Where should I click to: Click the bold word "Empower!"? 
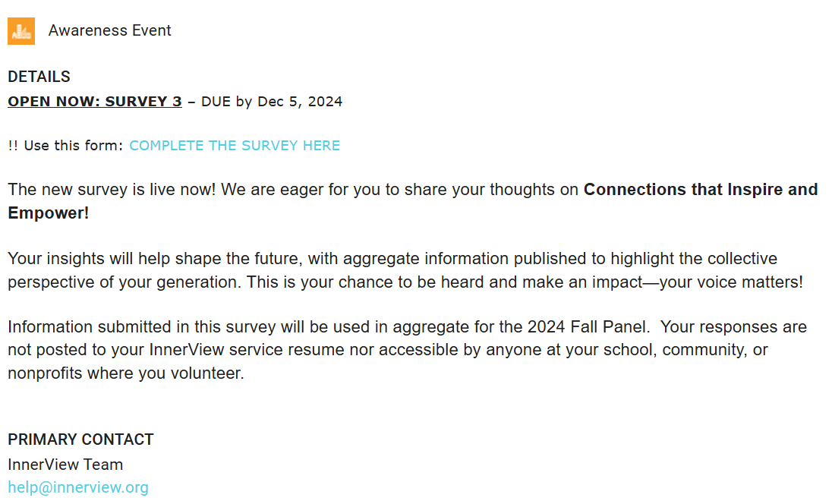tap(49, 213)
